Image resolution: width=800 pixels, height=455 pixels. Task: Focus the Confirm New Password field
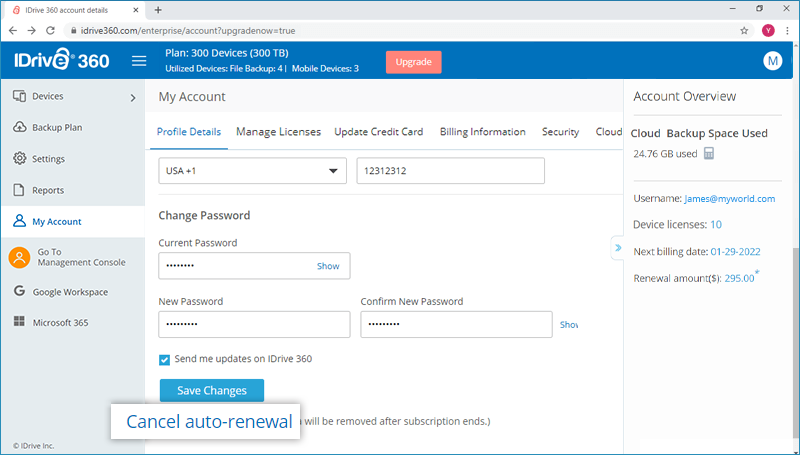pos(456,324)
